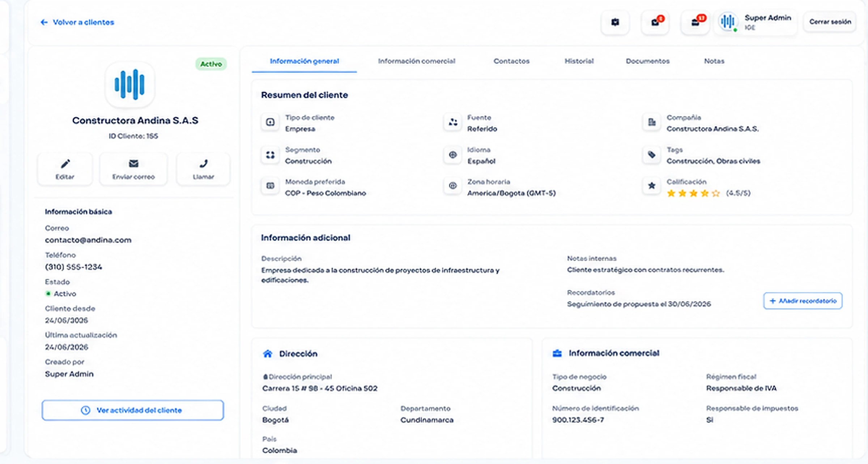Click the COP - Peso Colombiano value
Viewport: 868px width, 464px height.
pos(325,193)
